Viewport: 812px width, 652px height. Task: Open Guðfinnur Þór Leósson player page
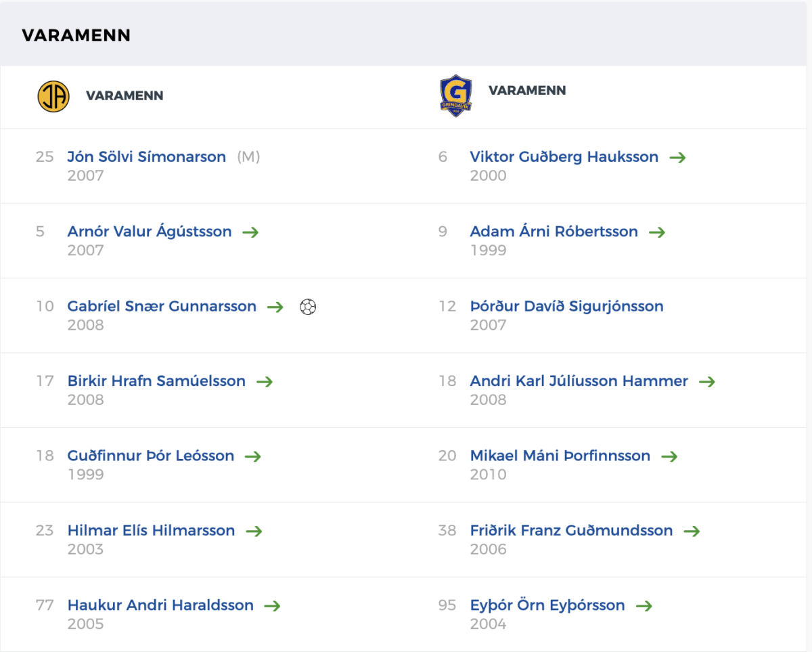(x=150, y=456)
